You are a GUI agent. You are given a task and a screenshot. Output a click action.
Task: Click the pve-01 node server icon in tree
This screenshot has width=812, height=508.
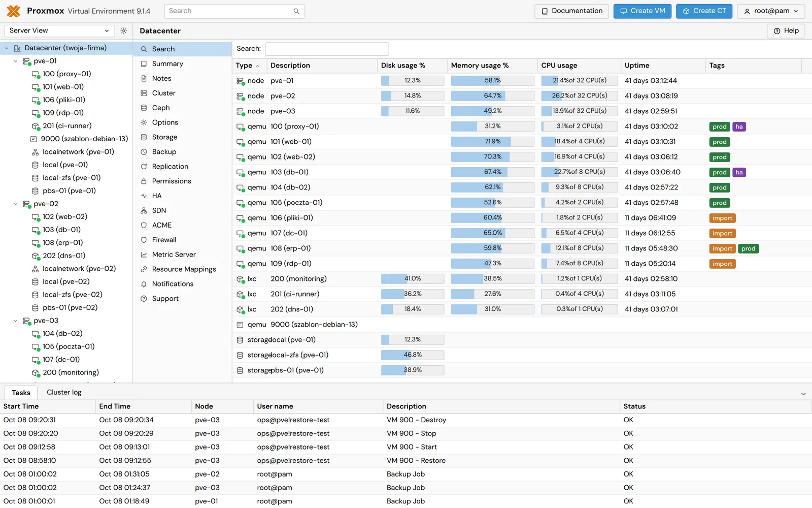(x=26, y=61)
